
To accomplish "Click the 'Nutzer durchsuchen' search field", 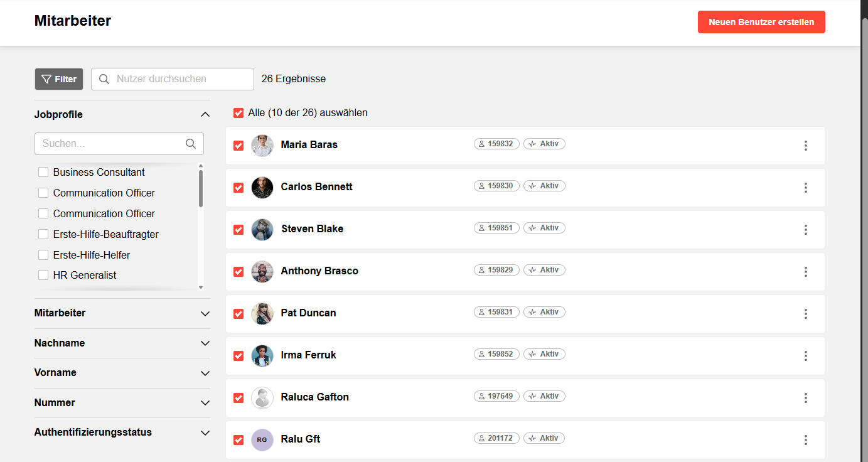I will tap(173, 79).
